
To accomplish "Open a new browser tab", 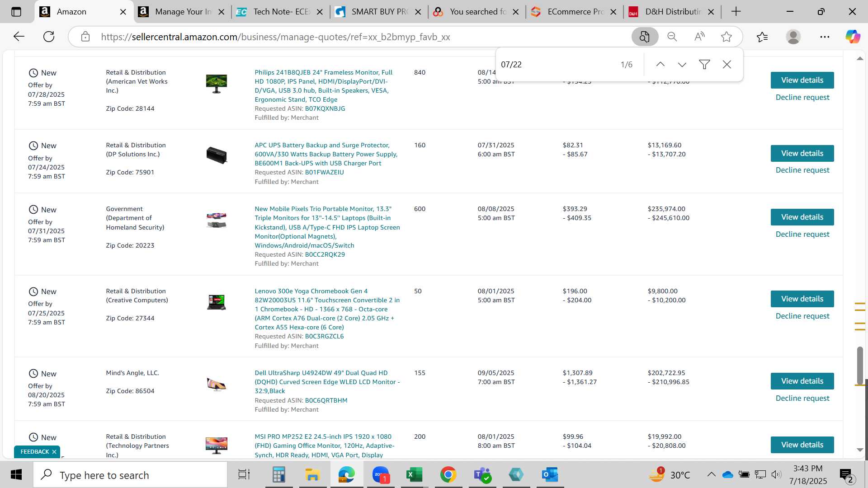I will 736,12.
